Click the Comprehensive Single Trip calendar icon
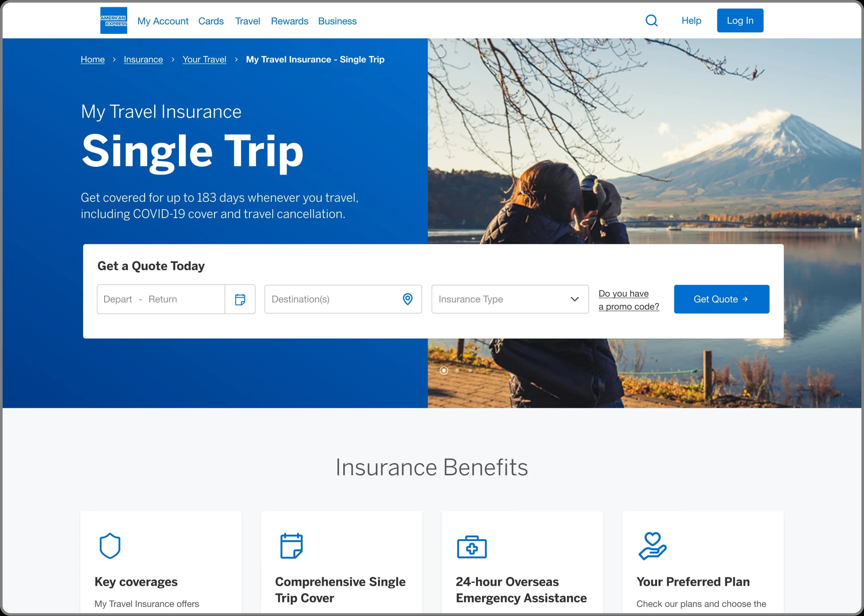 tap(291, 546)
